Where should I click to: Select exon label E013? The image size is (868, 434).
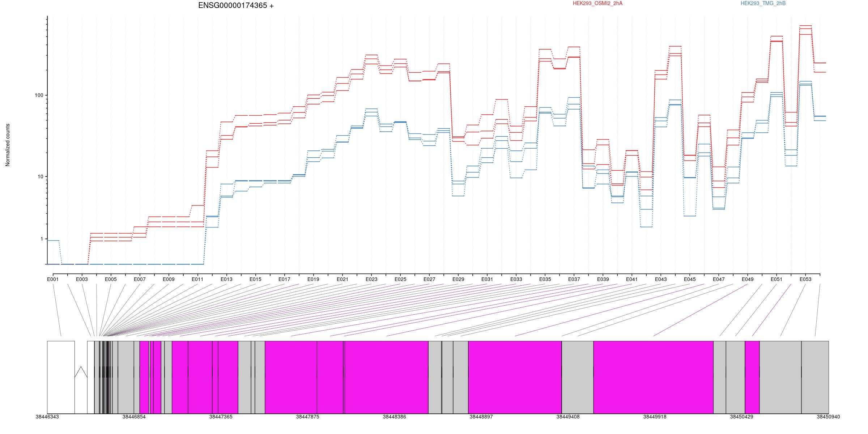[226, 280]
